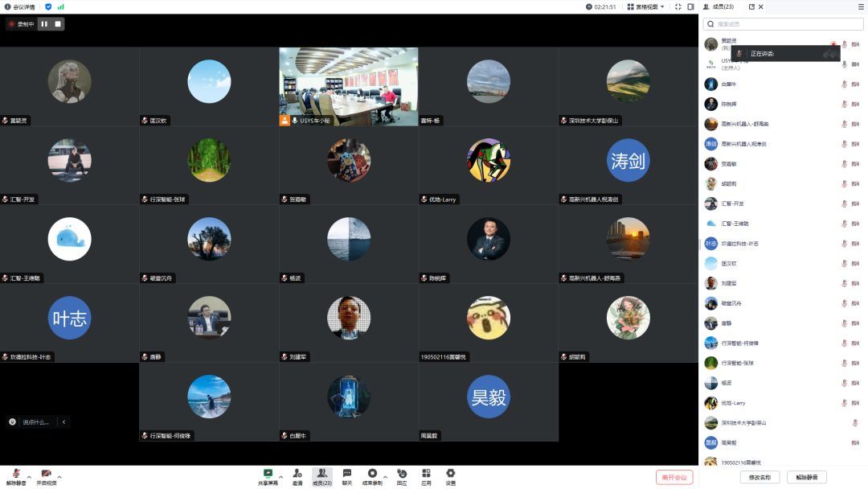Click the blue security shield icon
The image size is (868, 489).
[48, 6]
